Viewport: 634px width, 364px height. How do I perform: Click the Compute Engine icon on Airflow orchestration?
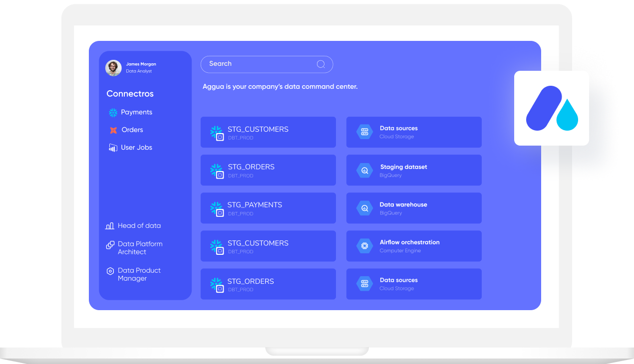364,246
